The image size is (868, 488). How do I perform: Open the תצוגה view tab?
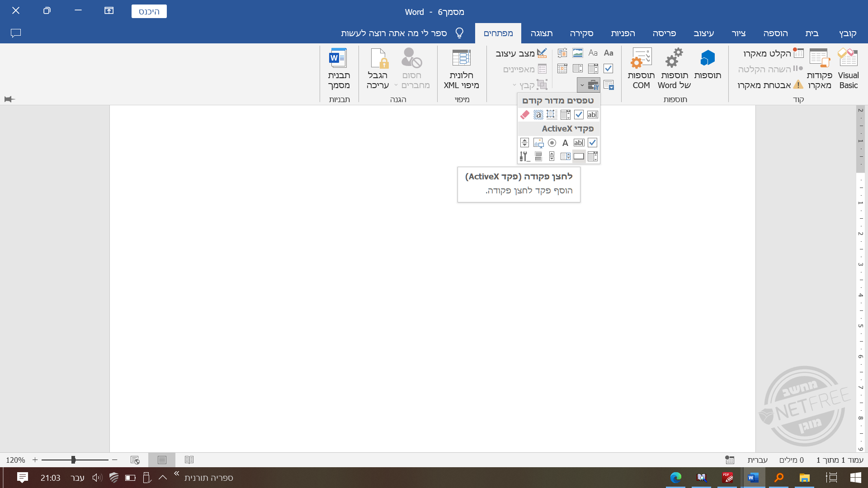pos(542,33)
